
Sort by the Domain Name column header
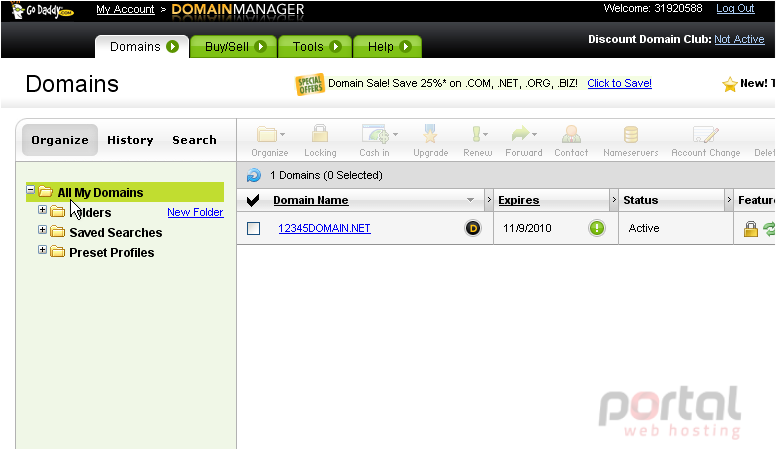[311, 200]
